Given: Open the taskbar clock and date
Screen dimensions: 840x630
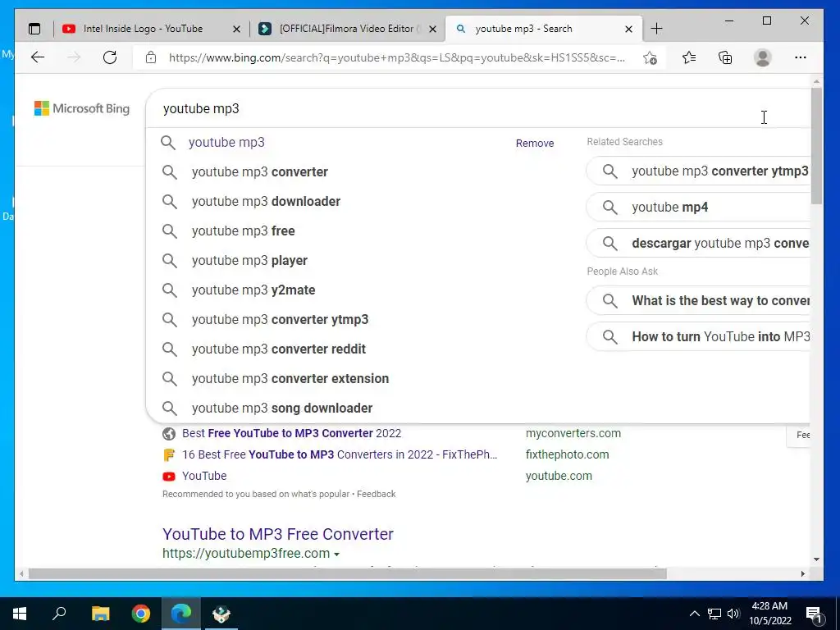Looking at the screenshot, I should coord(769,614).
